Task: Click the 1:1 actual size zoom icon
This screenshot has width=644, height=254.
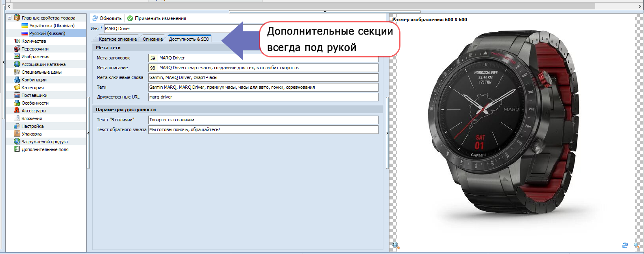Action: [396, 245]
